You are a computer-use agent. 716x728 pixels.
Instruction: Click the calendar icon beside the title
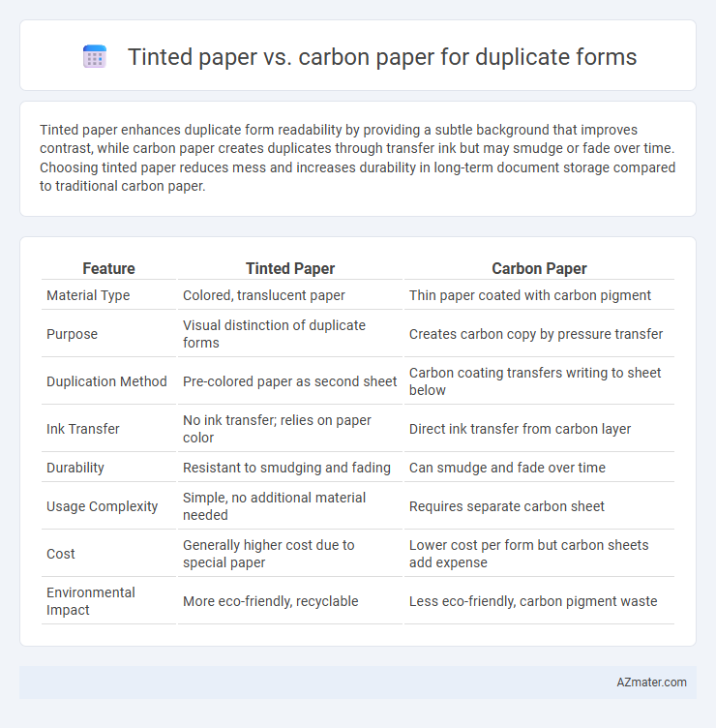(95, 57)
